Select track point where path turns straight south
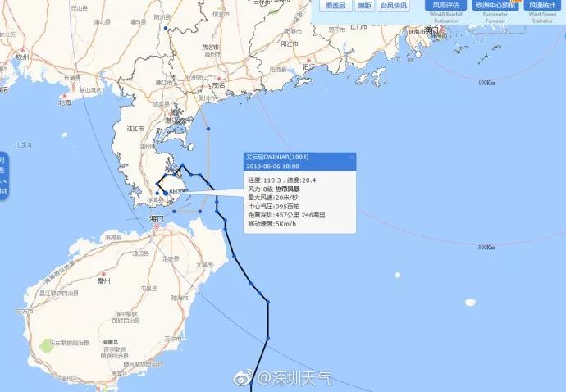 pos(268,302)
